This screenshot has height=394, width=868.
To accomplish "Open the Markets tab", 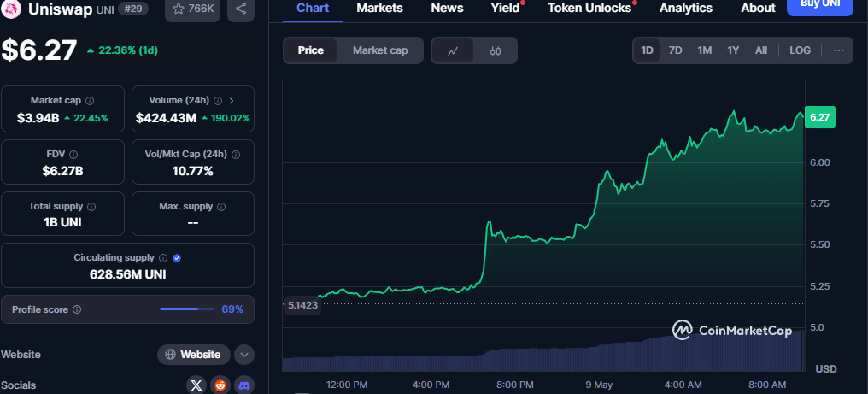I will [379, 8].
